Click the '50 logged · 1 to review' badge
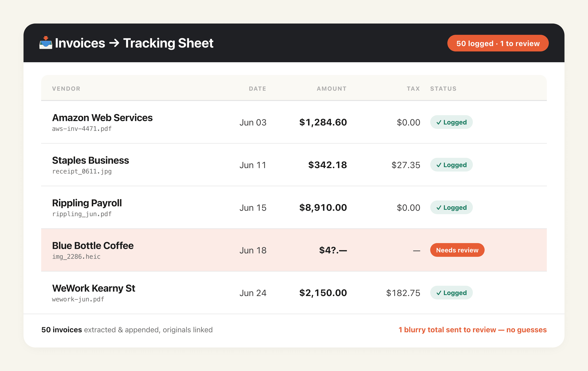 (498, 43)
